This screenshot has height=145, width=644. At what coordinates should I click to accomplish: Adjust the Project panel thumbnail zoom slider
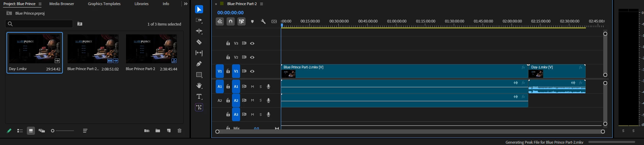click(62, 131)
